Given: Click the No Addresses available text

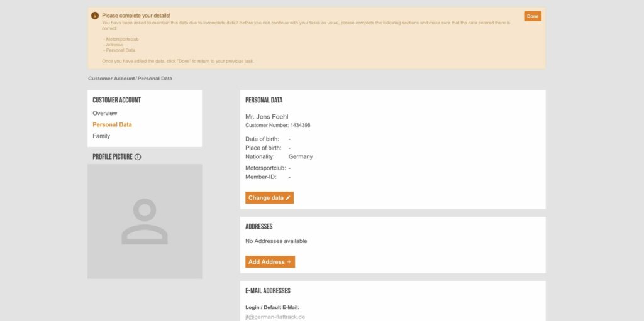Looking at the screenshot, I should tap(276, 241).
